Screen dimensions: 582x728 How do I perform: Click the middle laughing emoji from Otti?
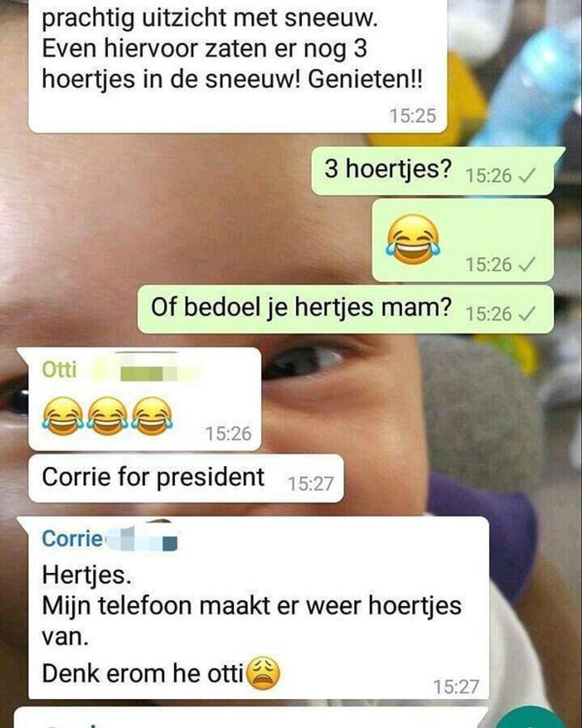107,416
